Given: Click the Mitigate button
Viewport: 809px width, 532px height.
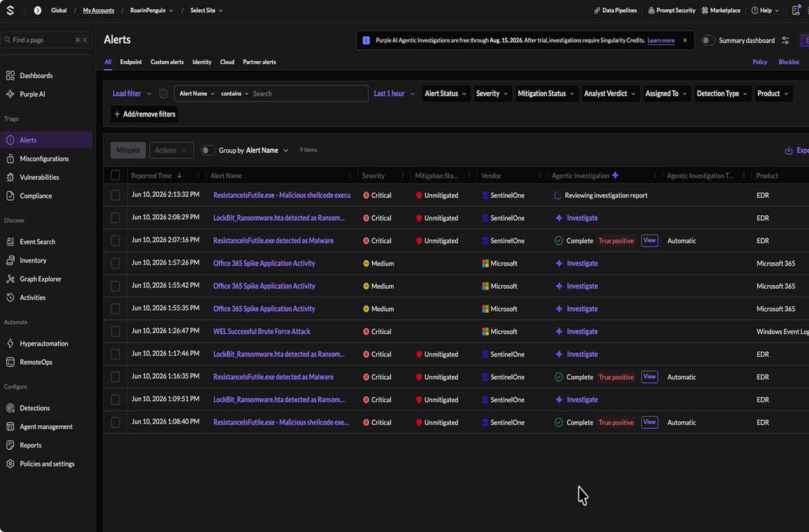Looking at the screenshot, I should (x=128, y=150).
